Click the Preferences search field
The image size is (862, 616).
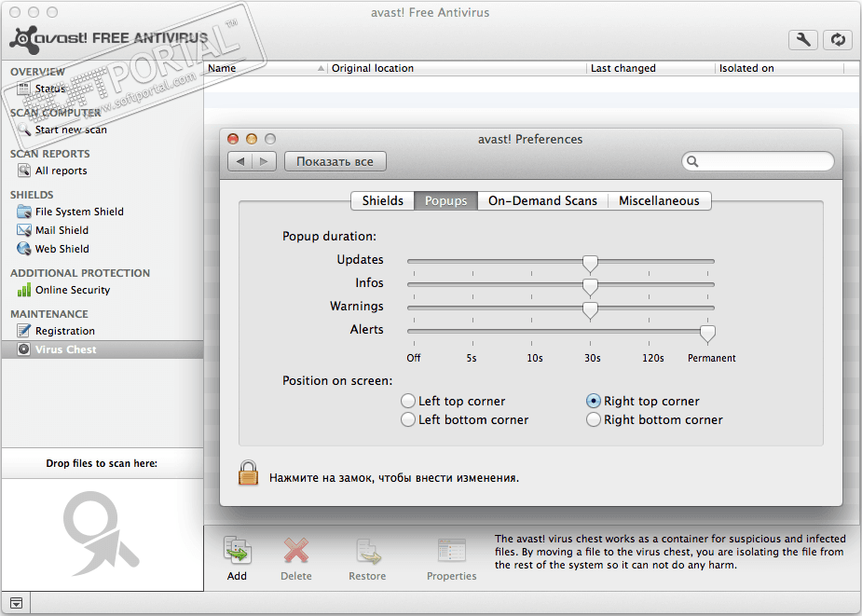758,162
